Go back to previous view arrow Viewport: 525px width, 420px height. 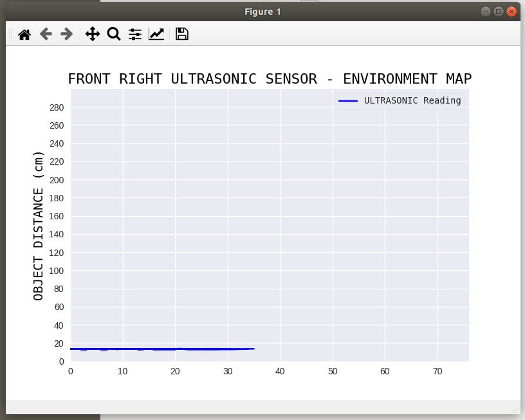(x=46, y=34)
